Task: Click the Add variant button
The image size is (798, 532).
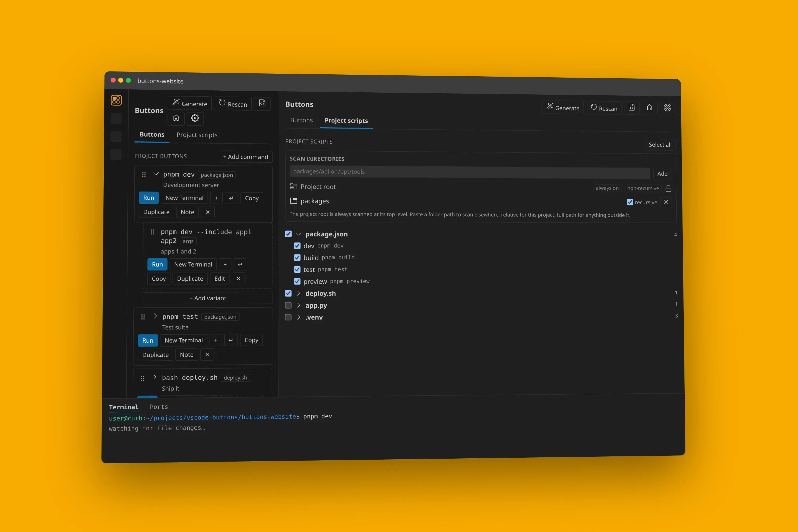Action: coord(208,298)
